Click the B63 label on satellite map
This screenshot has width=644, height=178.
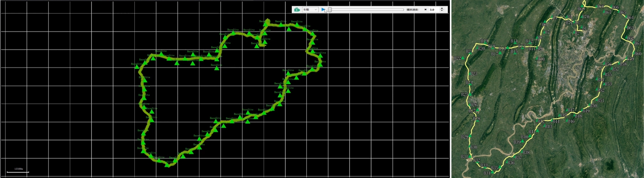pyautogui.click(x=631, y=28)
